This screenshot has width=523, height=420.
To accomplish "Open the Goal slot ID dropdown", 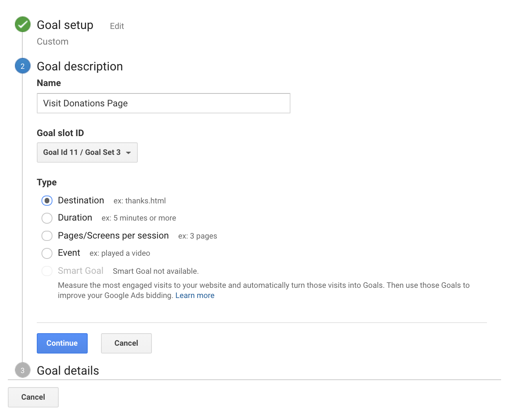I will [87, 153].
